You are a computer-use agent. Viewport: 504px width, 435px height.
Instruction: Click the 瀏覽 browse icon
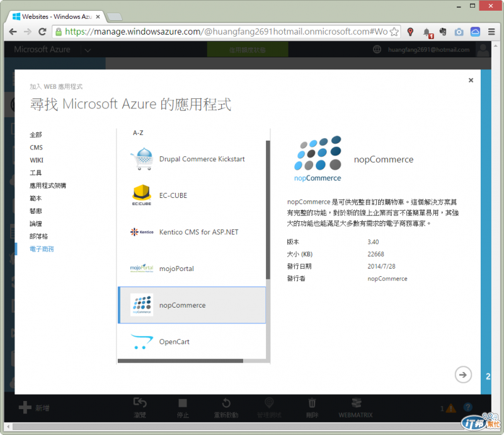tap(140, 402)
